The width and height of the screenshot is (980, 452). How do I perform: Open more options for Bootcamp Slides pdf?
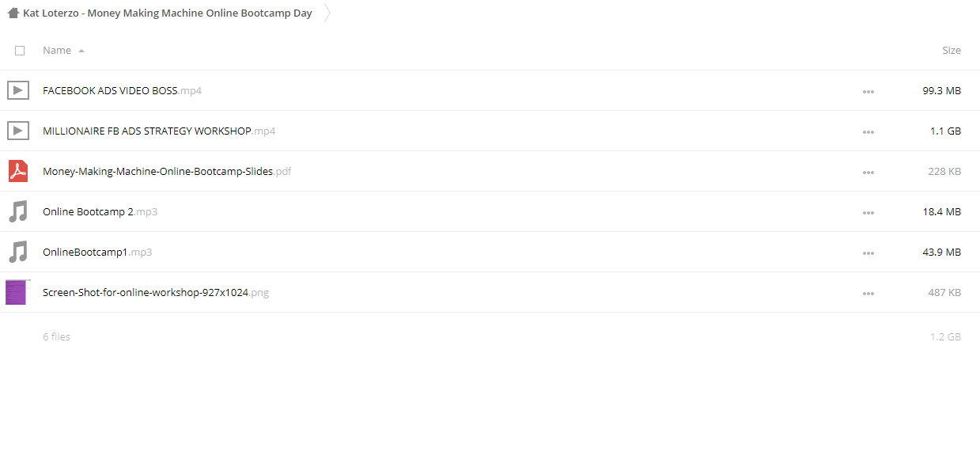coord(868,173)
